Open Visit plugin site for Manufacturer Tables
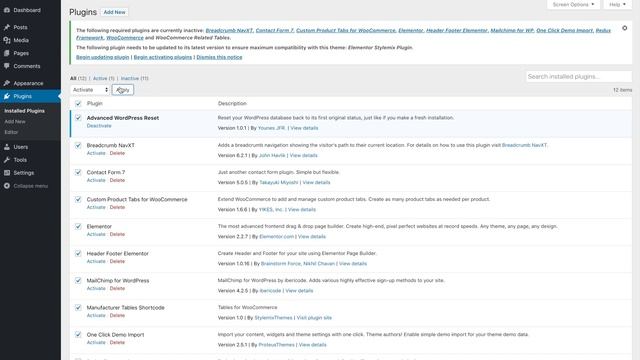Image resolution: width=640 pixels, height=360 pixels. [314, 318]
